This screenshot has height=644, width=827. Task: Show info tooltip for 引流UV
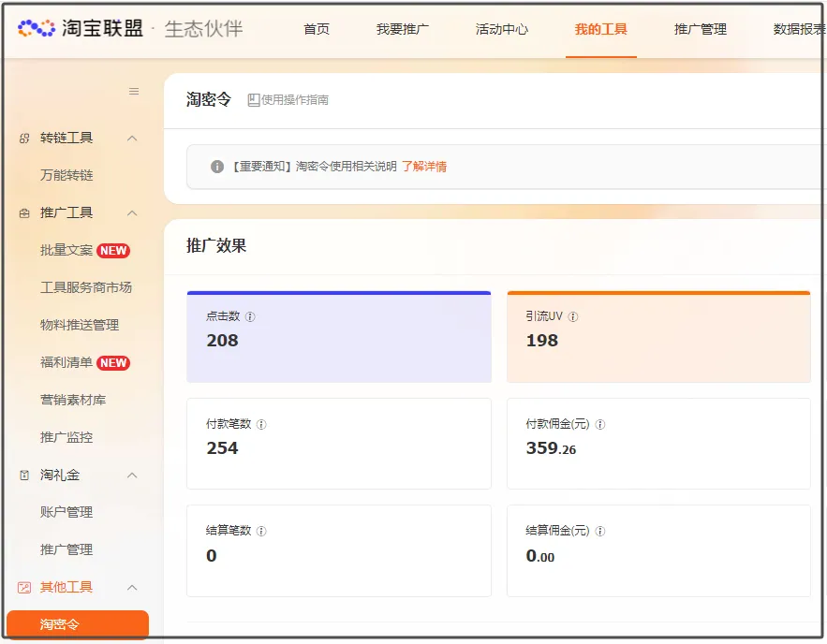[573, 316]
